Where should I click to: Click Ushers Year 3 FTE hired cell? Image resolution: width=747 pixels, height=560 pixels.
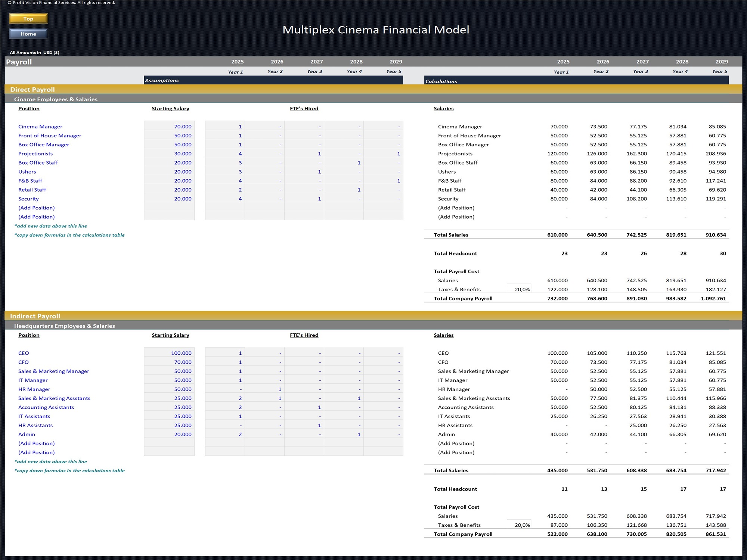pos(304,172)
